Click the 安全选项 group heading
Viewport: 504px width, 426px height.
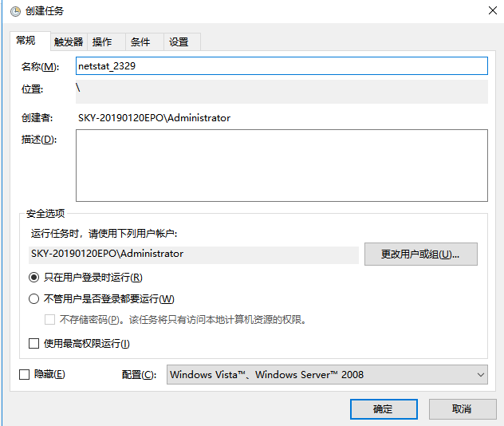(45, 214)
